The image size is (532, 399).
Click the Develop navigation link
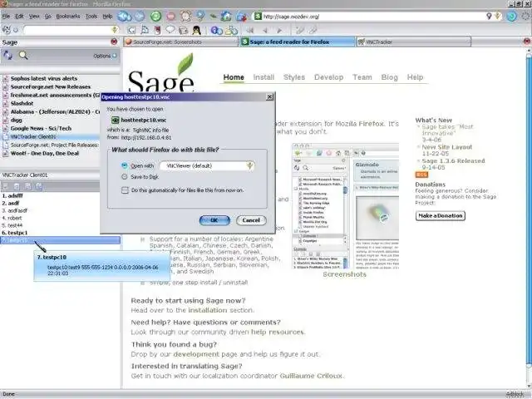329,77
